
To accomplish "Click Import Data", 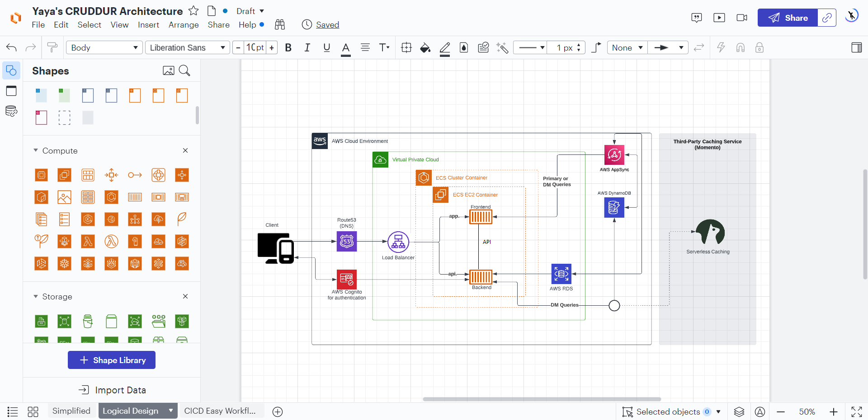I will pyautogui.click(x=112, y=390).
